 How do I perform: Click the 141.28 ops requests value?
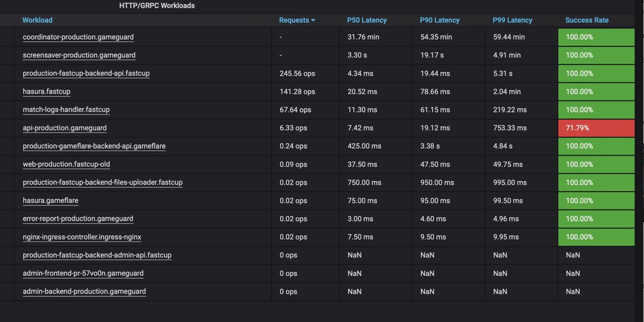point(297,92)
